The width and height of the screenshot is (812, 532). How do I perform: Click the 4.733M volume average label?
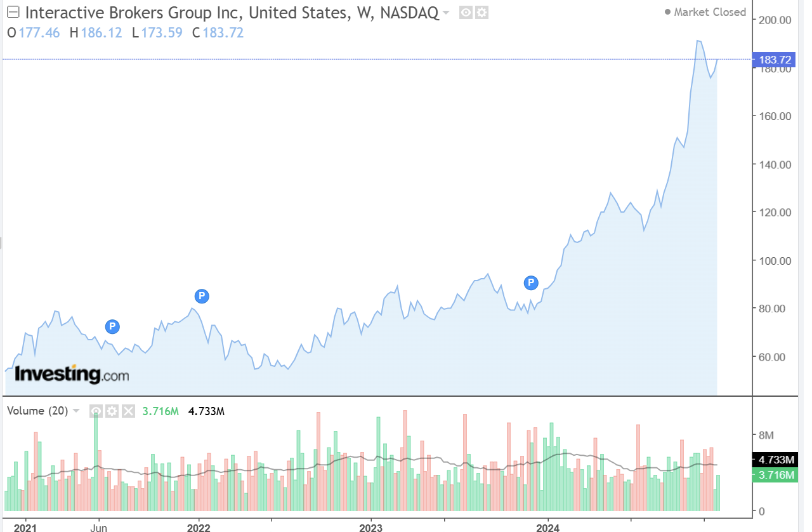(775, 460)
